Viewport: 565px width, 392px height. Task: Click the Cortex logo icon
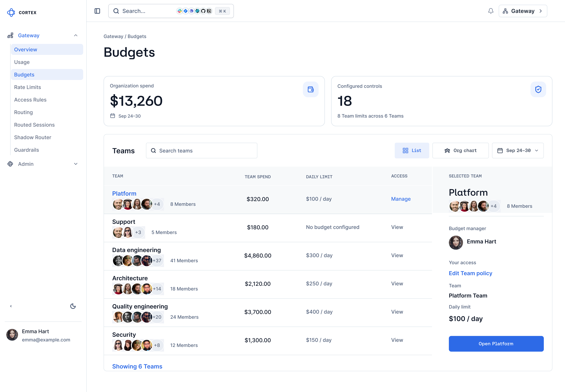(11, 13)
